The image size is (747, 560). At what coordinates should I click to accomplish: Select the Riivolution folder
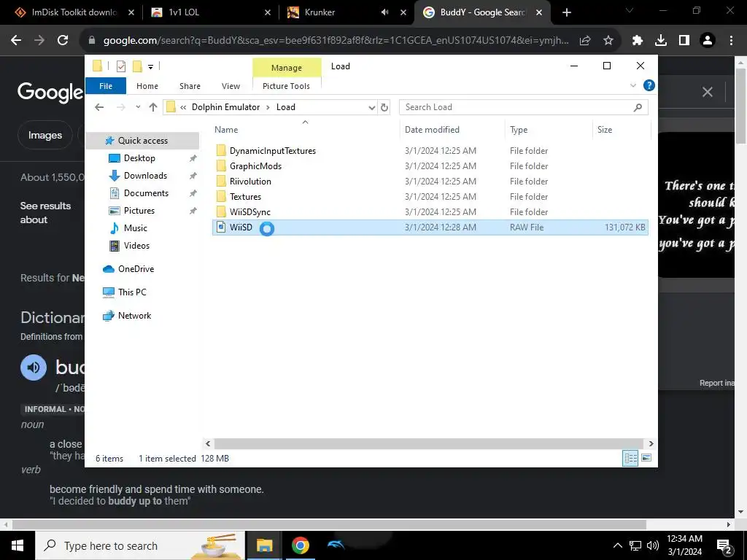(x=250, y=182)
